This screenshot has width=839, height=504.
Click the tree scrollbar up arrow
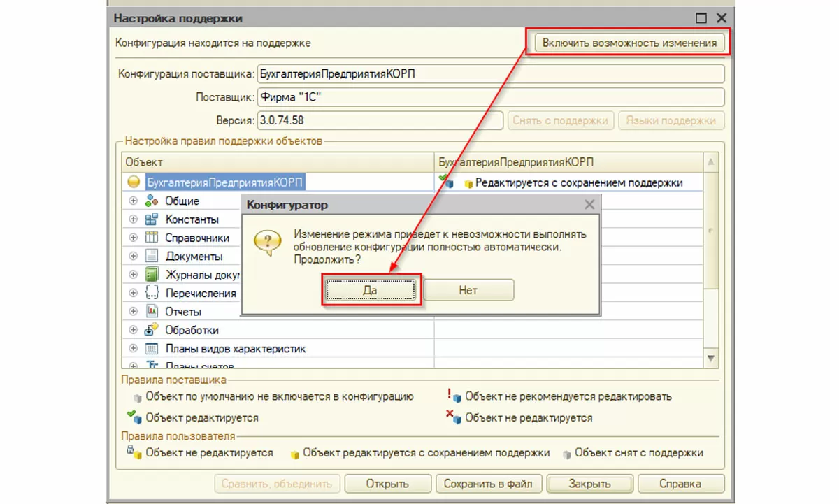pyautogui.click(x=711, y=163)
